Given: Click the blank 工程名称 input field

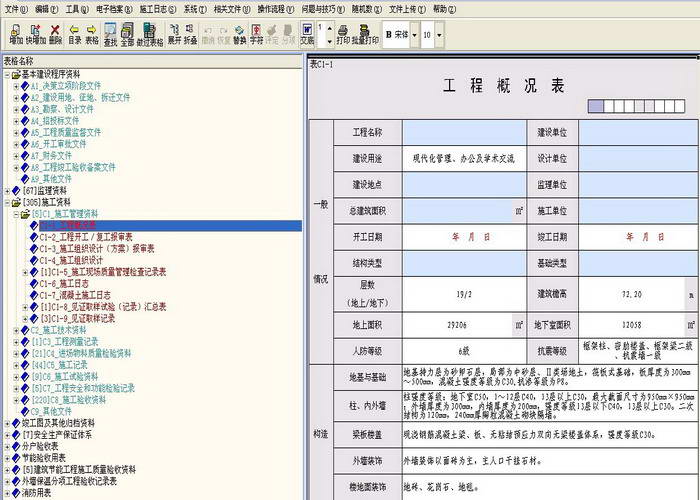Looking at the screenshot, I should pos(464,133).
